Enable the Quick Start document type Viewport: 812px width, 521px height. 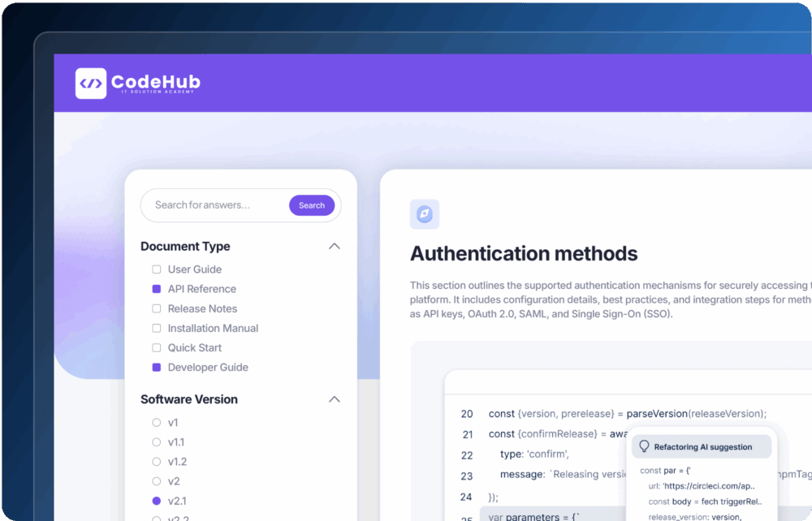pyautogui.click(x=156, y=347)
